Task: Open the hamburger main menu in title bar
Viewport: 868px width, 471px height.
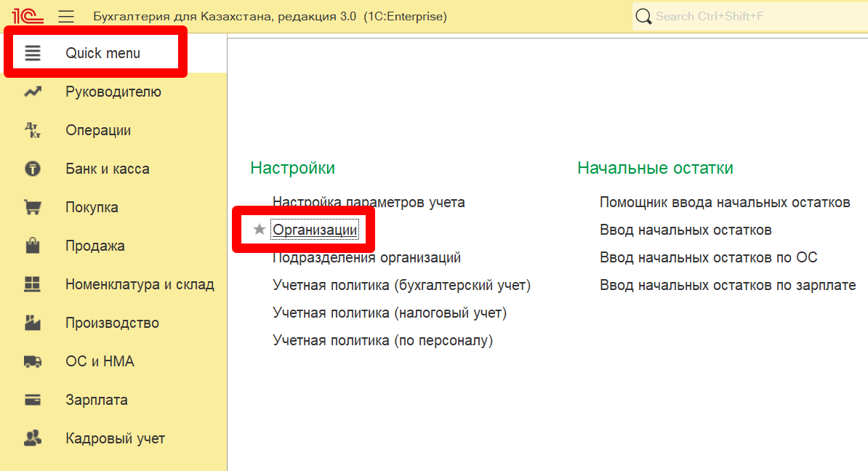Action: (x=66, y=17)
